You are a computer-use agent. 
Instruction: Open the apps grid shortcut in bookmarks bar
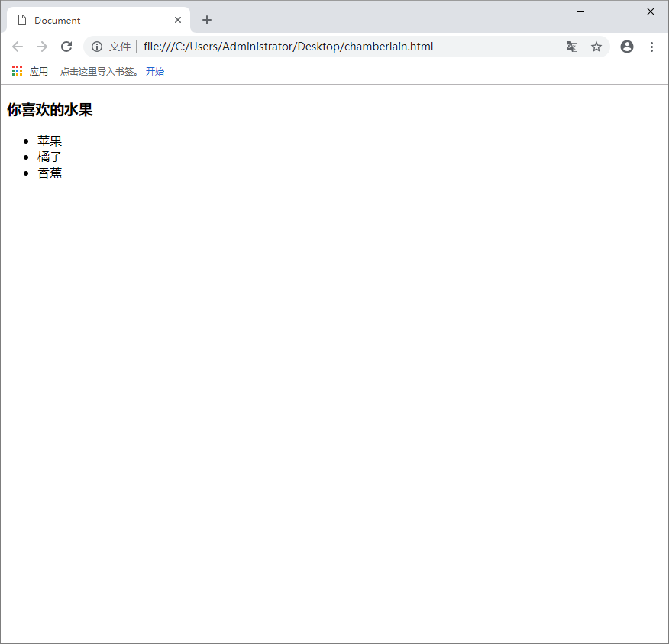click(17, 71)
